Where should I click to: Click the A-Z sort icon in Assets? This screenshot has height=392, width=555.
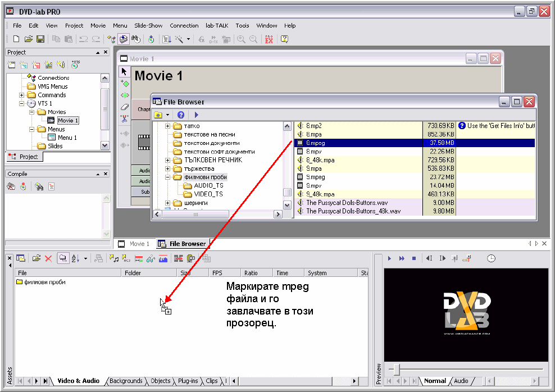pyautogui.click(x=75, y=259)
